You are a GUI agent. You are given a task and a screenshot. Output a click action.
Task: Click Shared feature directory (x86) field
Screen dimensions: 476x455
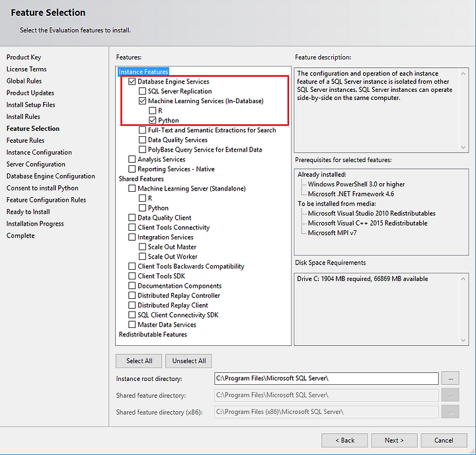pos(327,412)
